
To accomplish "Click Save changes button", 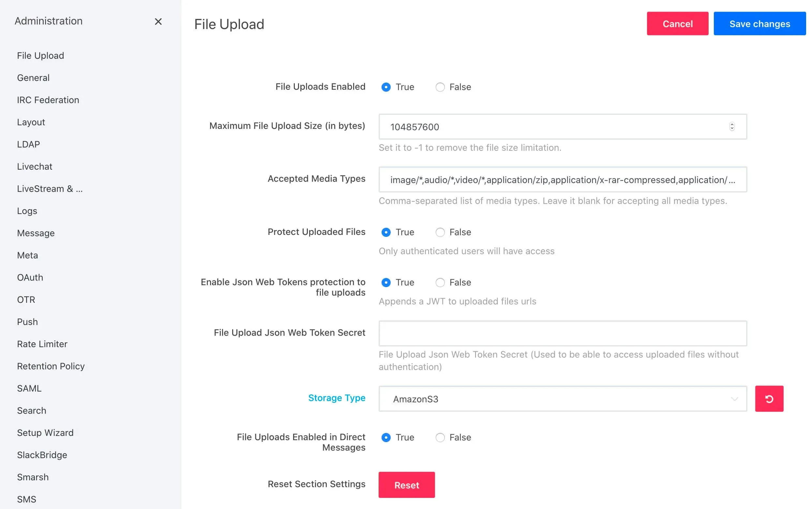I will 759,23.
